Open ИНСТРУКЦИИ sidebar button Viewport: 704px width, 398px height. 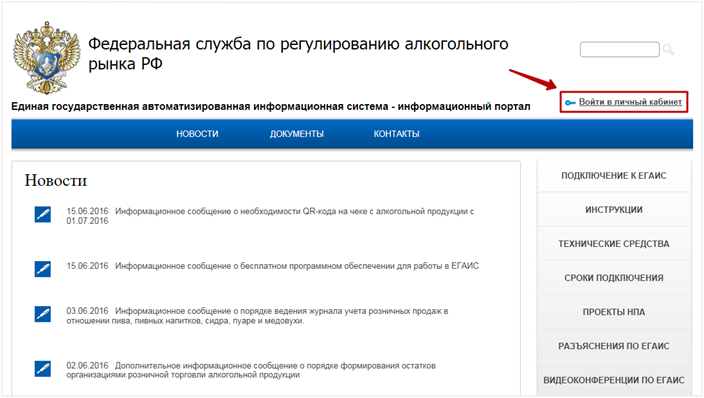614,210
